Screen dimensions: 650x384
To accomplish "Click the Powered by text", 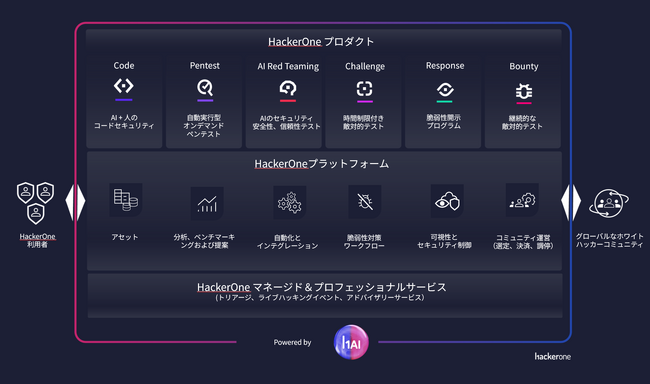I will pos(292,342).
